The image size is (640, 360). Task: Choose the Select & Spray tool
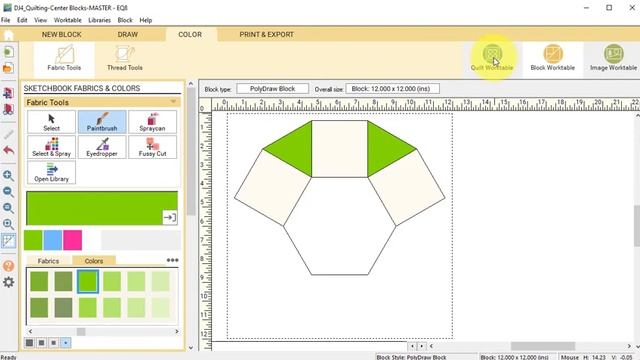click(51, 147)
